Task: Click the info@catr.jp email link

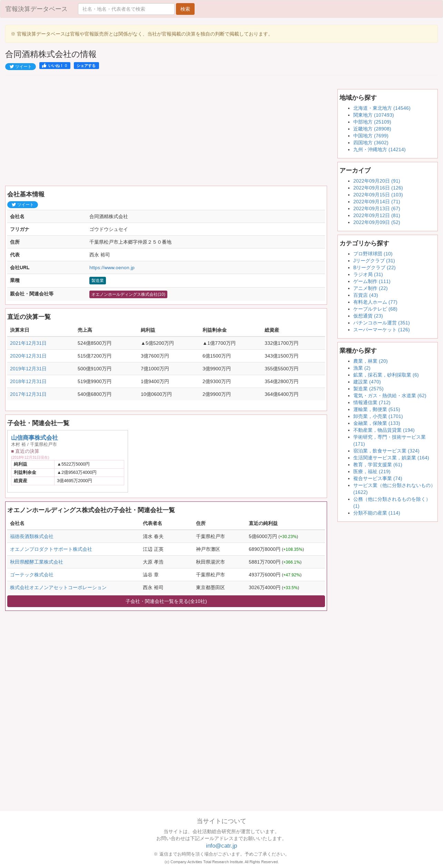Action: (221, 846)
